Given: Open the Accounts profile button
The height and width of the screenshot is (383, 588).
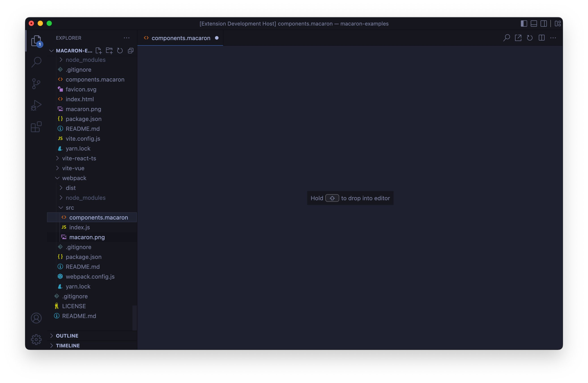Looking at the screenshot, I should click(x=36, y=318).
